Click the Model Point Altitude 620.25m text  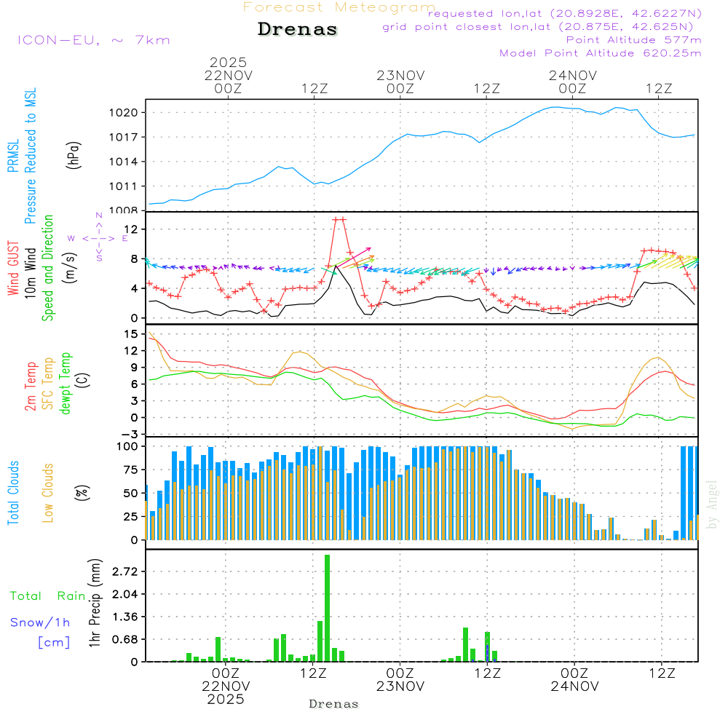pyautogui.click(x=600, y=53)
